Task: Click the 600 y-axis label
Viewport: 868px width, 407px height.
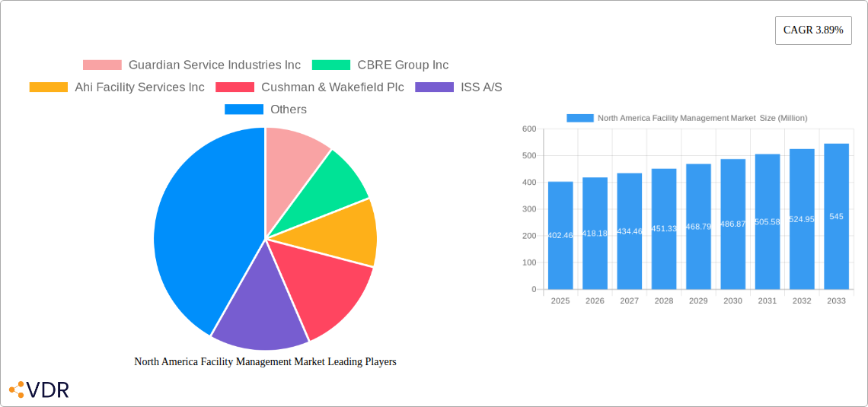Action: pos(529,129)
